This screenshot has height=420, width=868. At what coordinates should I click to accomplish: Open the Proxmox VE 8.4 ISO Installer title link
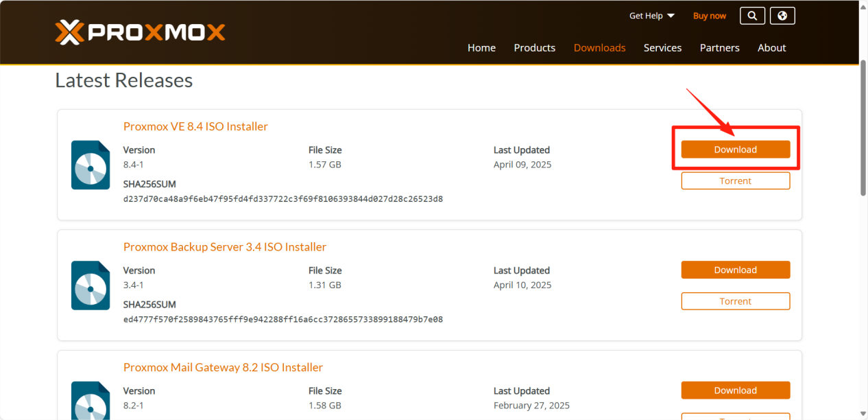pyautogui.click(x=195, y=126)
